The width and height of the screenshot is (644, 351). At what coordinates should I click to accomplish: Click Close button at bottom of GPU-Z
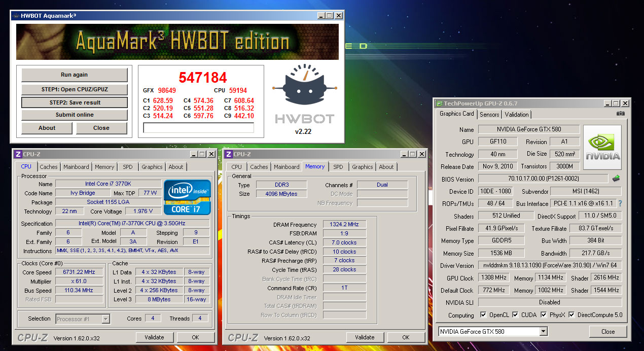pyautogui.click(x=608, y=332)
